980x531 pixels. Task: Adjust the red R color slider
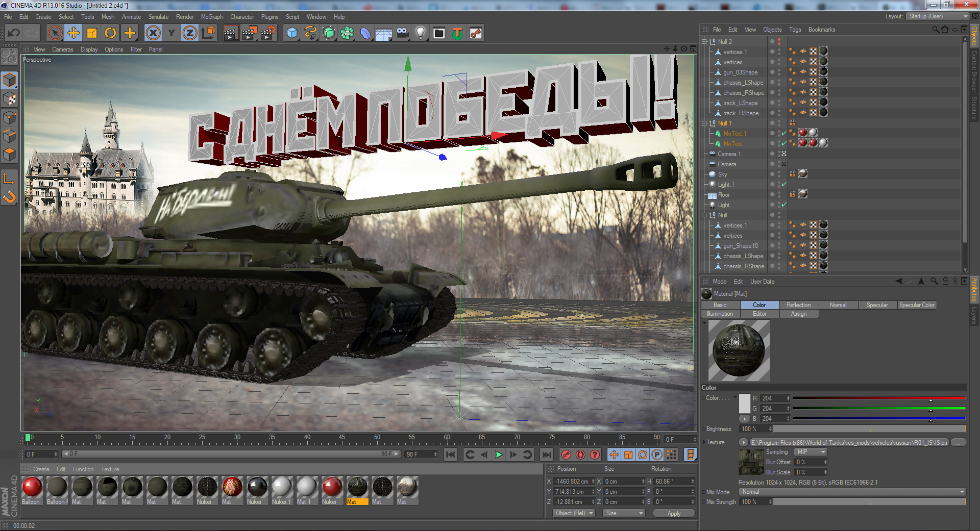click(x=879, y=398)
